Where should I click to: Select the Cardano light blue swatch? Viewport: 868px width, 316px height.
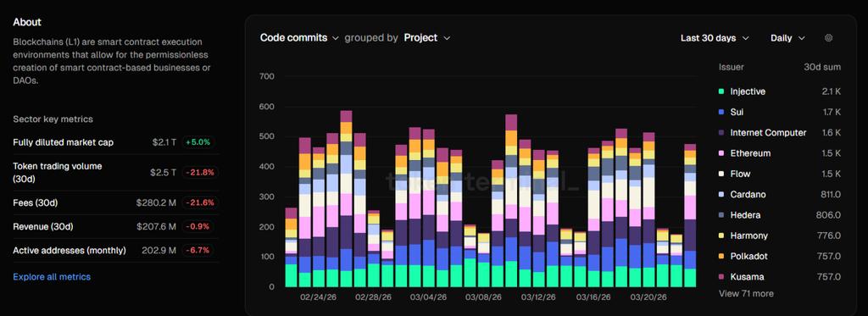[721, 195]
